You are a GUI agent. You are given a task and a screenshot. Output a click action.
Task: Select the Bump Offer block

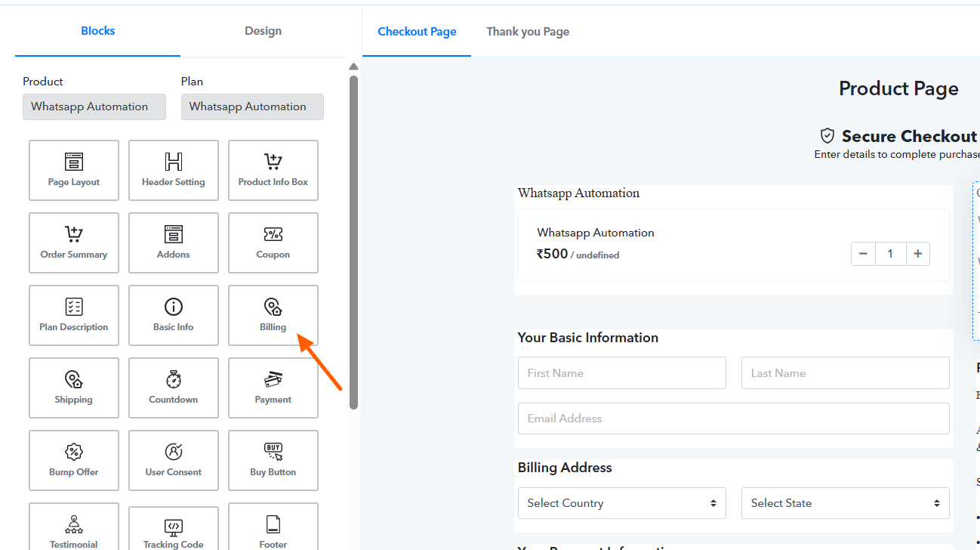74,460
